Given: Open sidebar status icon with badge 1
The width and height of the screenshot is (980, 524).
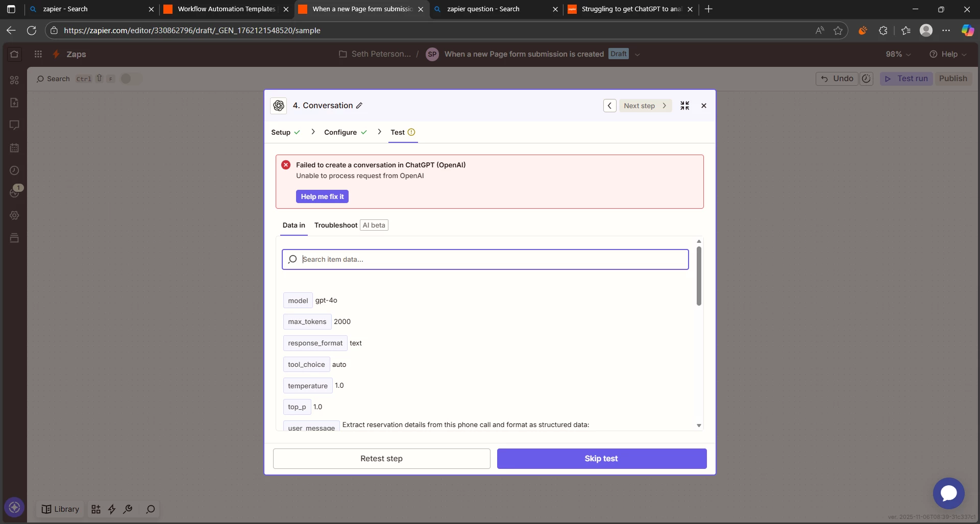Looking at the screenshot, I should pos(15,192).
